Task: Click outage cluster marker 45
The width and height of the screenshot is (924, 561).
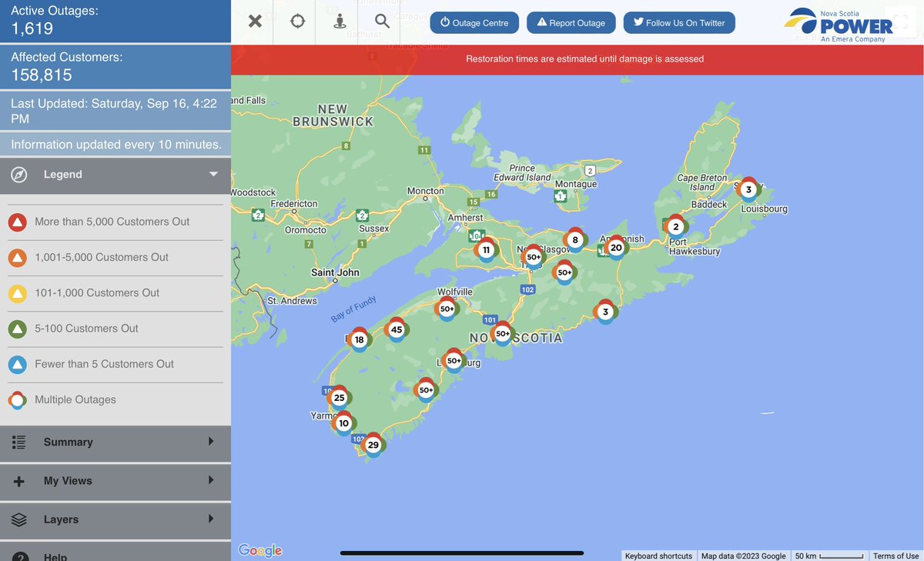Action: click(x=397, y=330)
